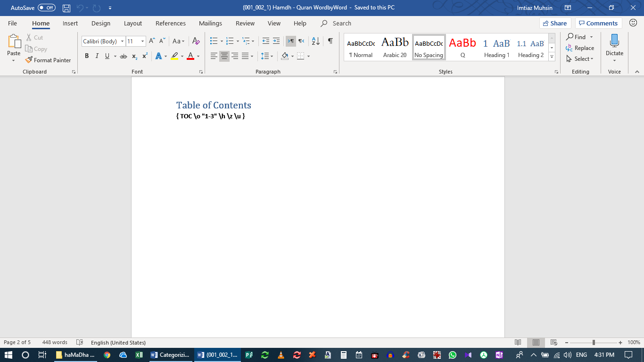Expand the Styles gallery
The width and height of the screenshot is (644, 362).
click(552, 58)
